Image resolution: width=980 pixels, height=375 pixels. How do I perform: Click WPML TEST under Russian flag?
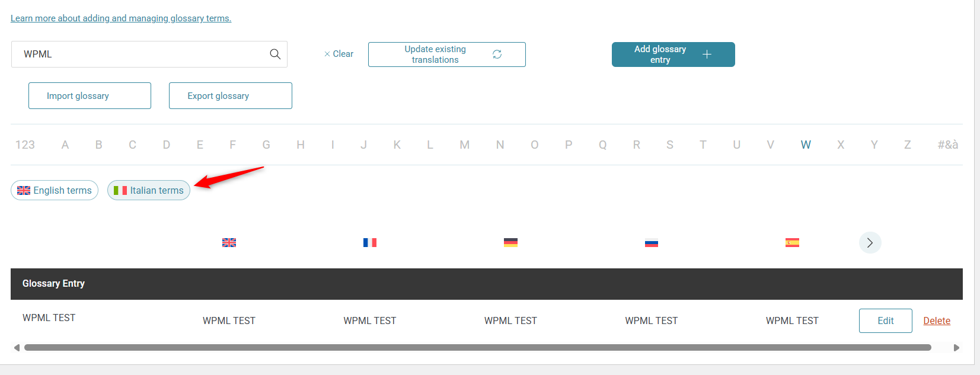pyautogui.click(x=652, y=320)
